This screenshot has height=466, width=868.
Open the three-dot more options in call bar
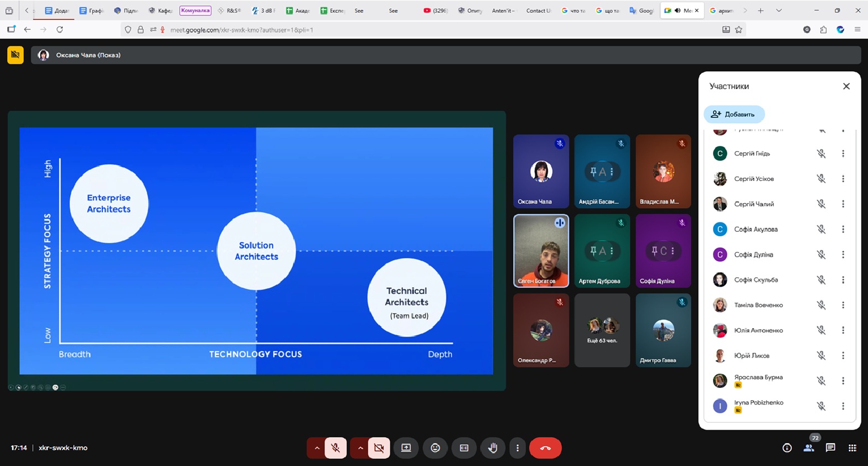518,448
